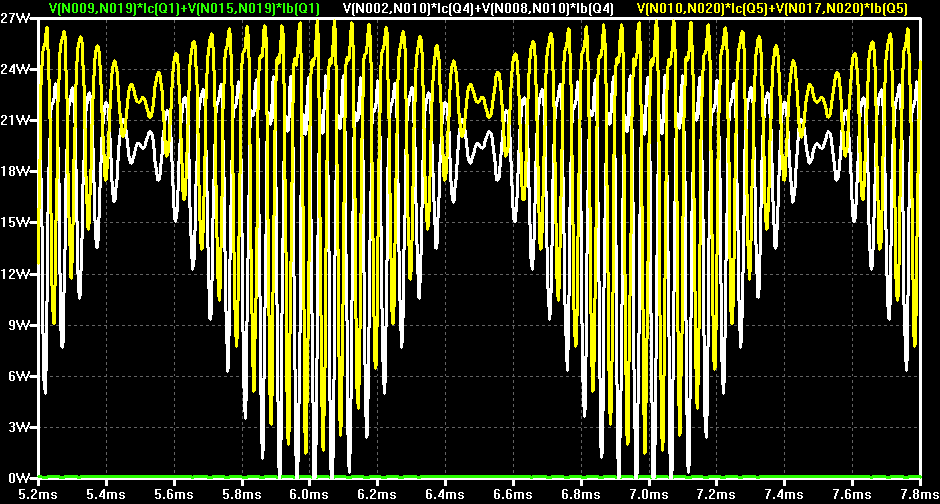This screenshot has width=940, height=504.
Task: Click the 7.4ms time axis label
Action: tap(784, 494)
